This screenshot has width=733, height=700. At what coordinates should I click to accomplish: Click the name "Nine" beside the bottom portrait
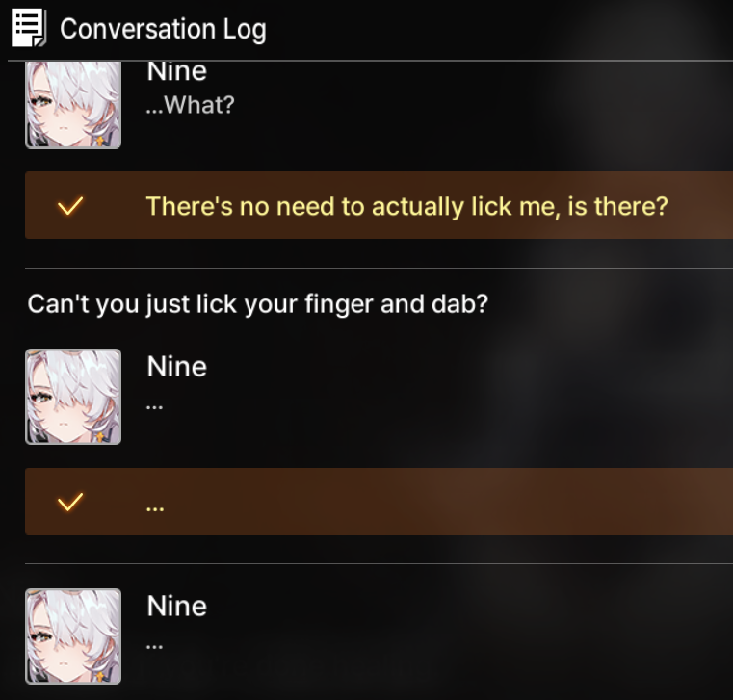click(176, 606)
